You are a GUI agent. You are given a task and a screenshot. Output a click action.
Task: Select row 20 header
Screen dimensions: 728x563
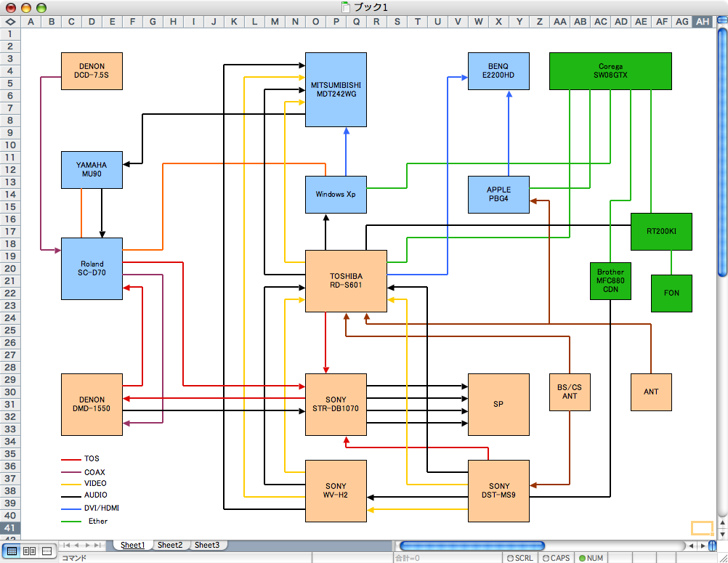pyautogui.click(x=10, y=268)
